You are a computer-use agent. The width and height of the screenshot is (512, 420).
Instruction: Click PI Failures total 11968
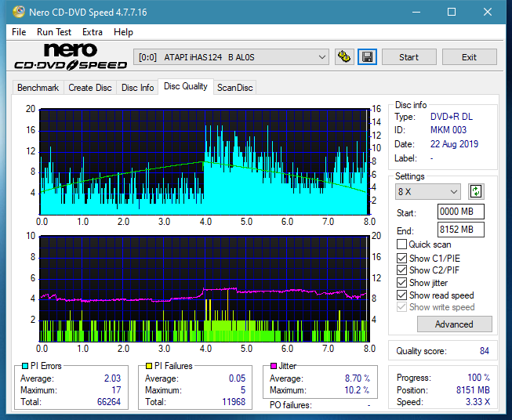tap(234, 402)
